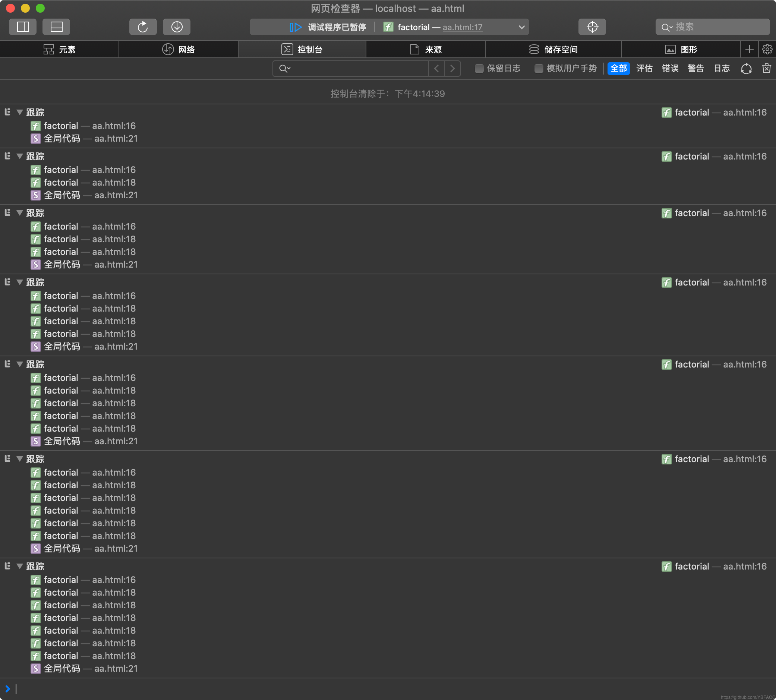Toggle the 保留日志 checkbox
This screenshot has height=700, width=776.
[x=479, y=69]
